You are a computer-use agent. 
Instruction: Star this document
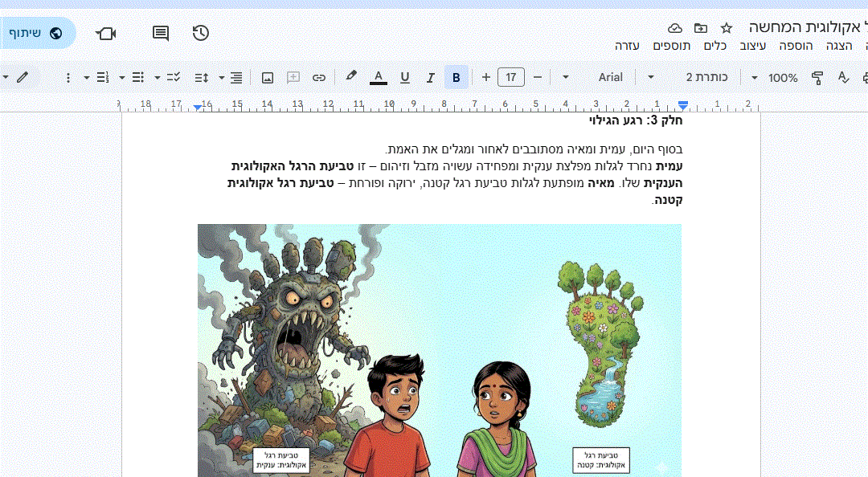727,28
